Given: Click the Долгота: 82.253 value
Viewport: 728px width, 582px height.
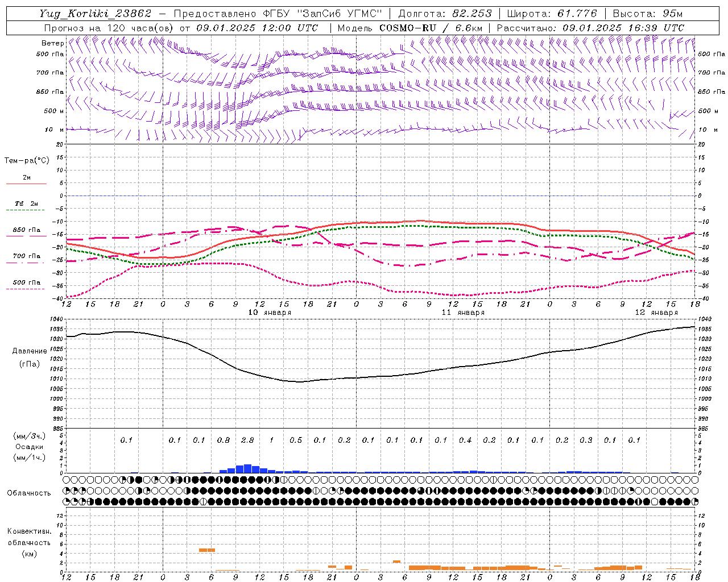Looking at the screenshot, I should click(446, 14).
